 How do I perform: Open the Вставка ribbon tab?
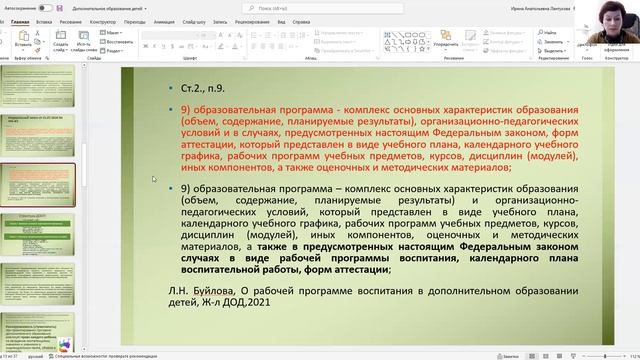pyautogui.click(x=44, y=22)
